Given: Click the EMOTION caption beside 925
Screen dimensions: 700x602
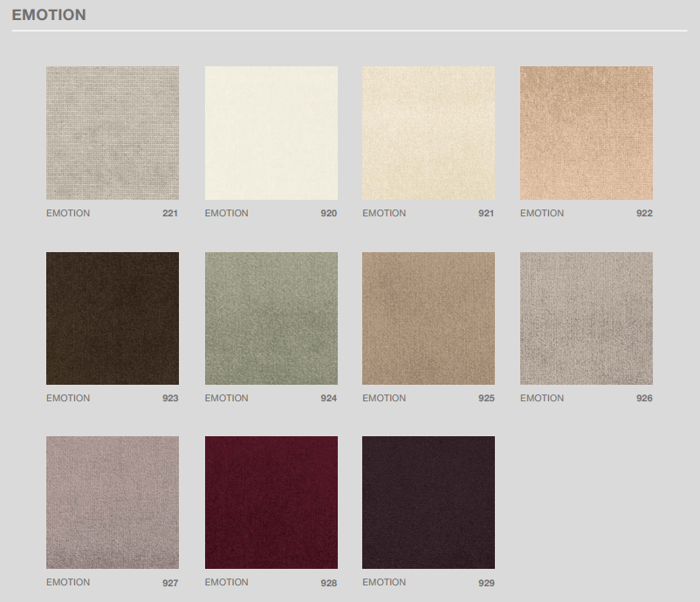Looking at the screenshot, I should 384,398.
